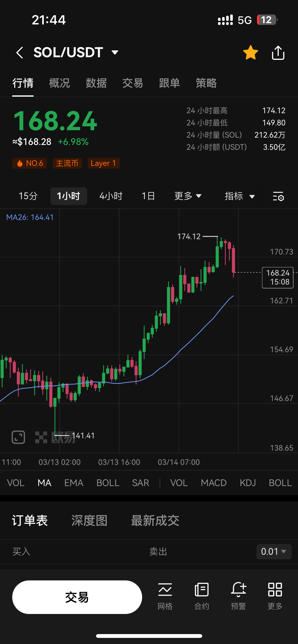The height and width of the screenshot is (644, 298).
Task: Tap the back arrow icon
Action: 19,53
